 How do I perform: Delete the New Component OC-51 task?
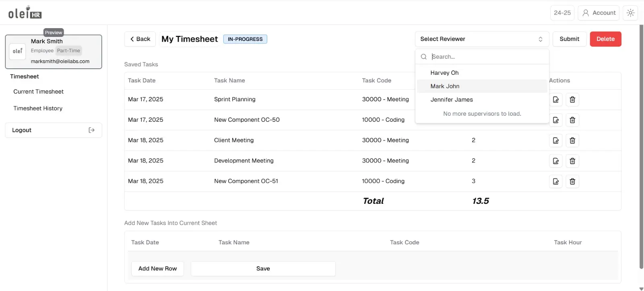coord(572,182)
